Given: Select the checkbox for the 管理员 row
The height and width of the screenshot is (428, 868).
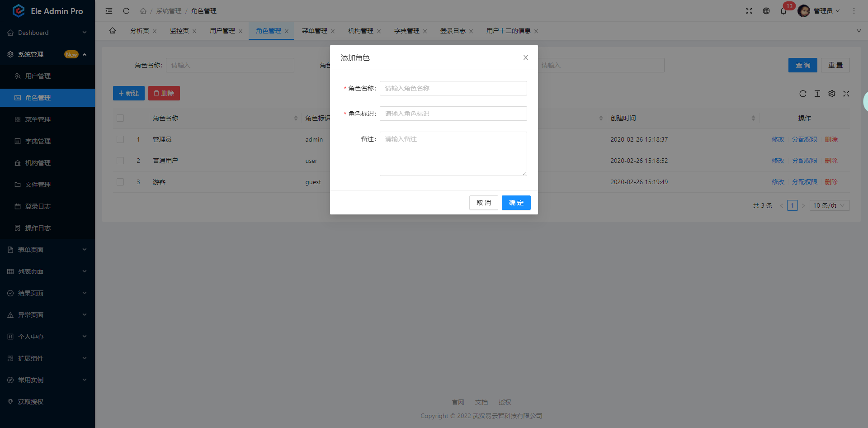Looking at the screenshot, I should pos(120,139).
